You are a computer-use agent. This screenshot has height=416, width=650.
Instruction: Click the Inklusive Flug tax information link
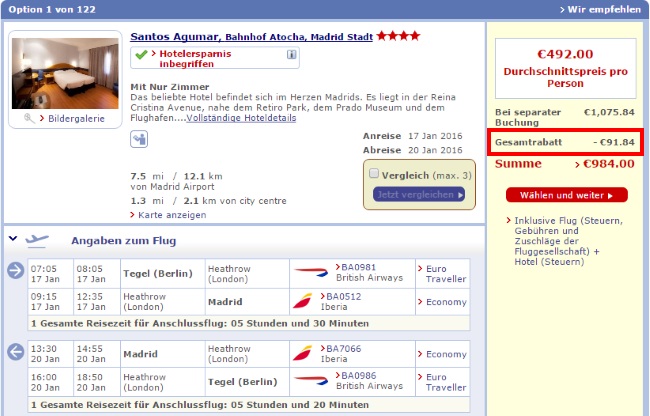coord(568,241)
